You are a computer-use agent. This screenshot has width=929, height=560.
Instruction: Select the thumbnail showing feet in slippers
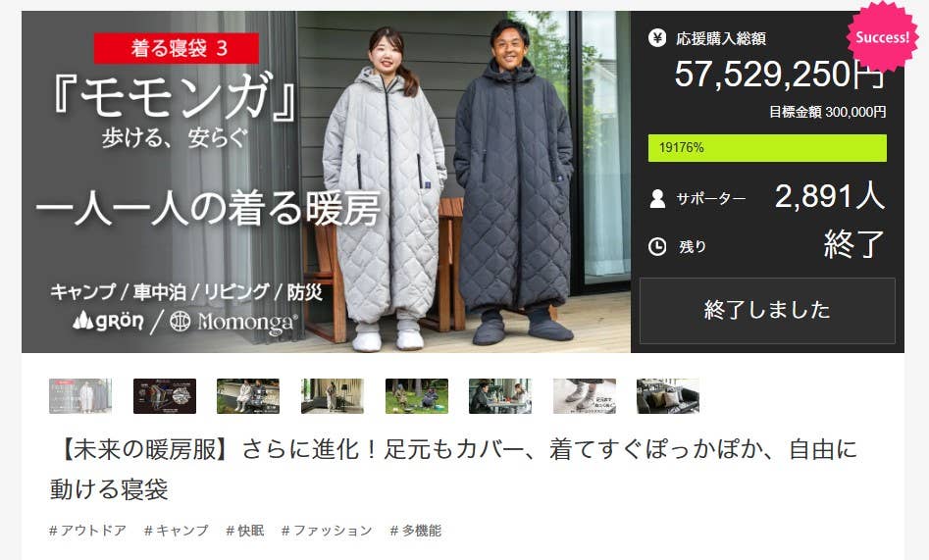pyautogui.click(x=584, y=396)
